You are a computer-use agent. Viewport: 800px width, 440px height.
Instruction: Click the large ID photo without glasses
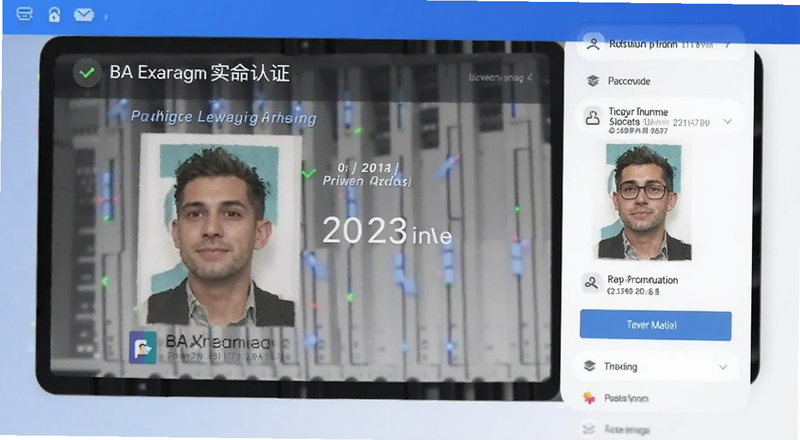220,231
